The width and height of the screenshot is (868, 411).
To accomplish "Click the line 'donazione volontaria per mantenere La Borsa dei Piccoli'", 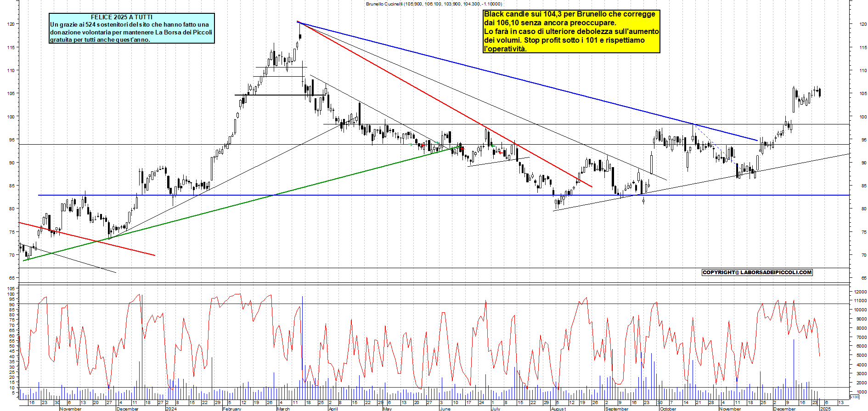I will (x=131, y=32).
